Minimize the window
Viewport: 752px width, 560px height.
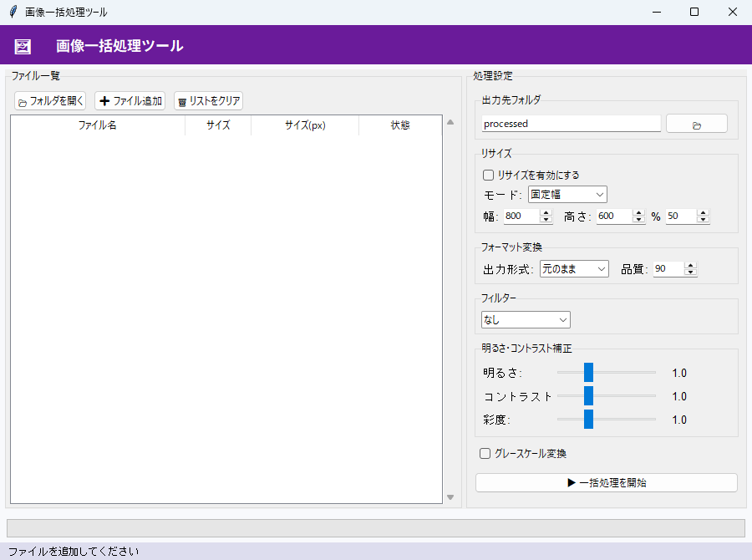657,12
